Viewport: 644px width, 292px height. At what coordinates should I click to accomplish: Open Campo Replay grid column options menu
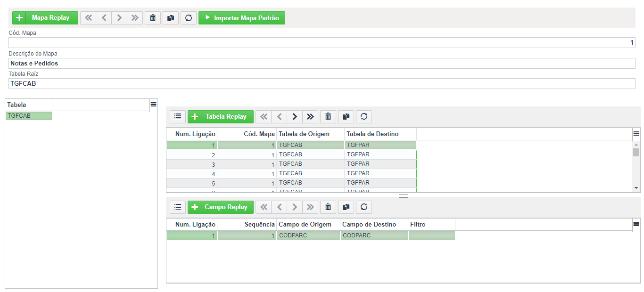(636, 224)
